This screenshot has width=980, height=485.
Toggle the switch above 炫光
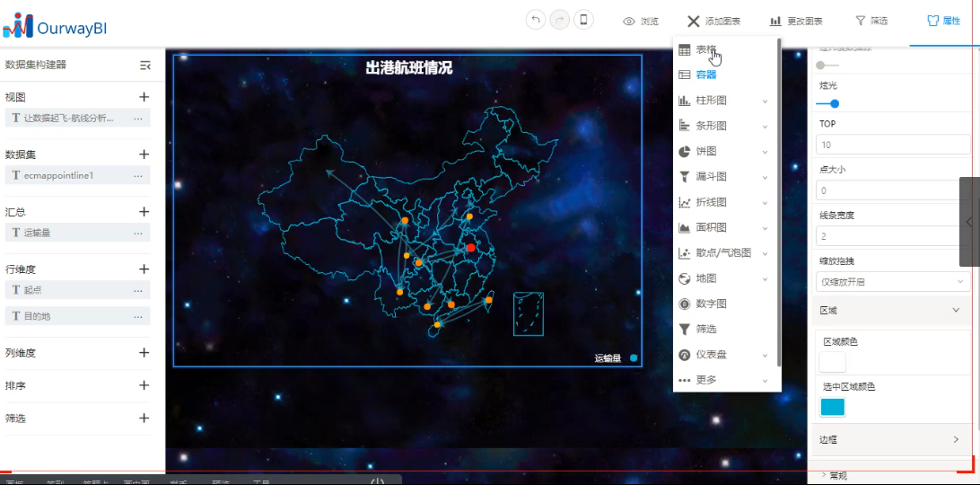click(x=827, y=65)
